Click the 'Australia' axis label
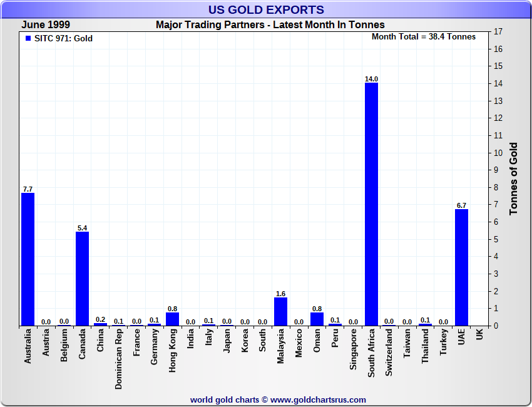 coord(28,346)
